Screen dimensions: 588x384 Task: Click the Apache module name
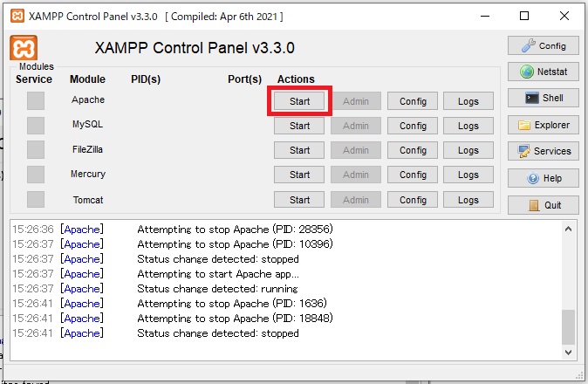(88, 99)
